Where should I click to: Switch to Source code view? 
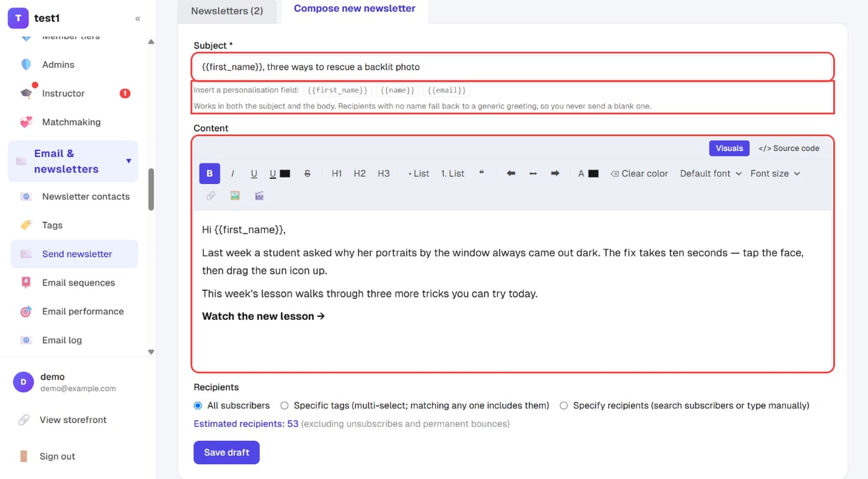point(789,148)
